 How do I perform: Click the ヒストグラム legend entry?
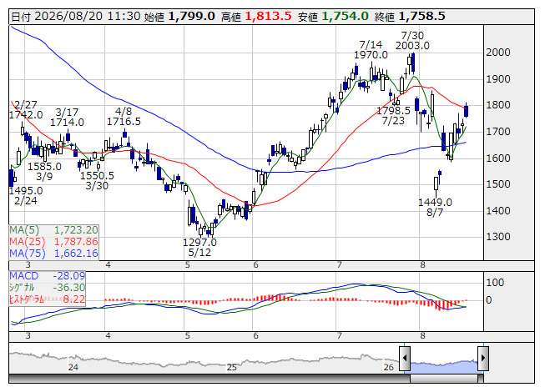coord(48,299)
